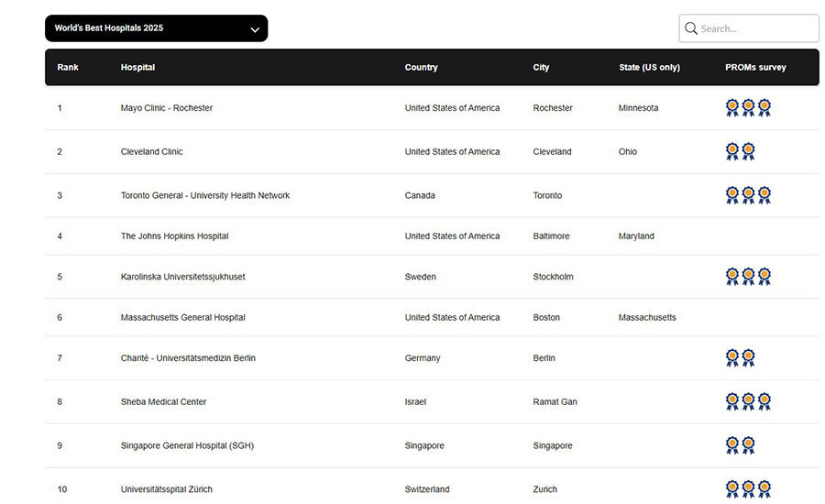This screenshot has width=825, height=504.
Task: Click the Ohio state cell
Action: point(628,151)
